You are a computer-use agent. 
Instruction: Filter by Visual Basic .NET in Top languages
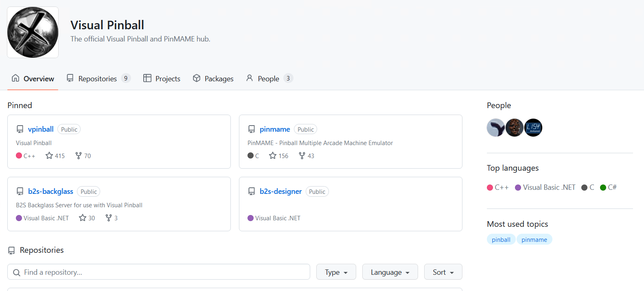(x=545, y=187)
